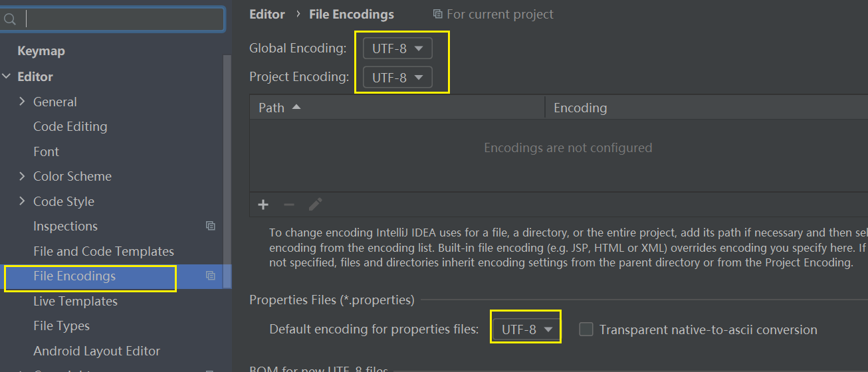Click the For current project icon
868x372 pixels.
coord(437,14)
